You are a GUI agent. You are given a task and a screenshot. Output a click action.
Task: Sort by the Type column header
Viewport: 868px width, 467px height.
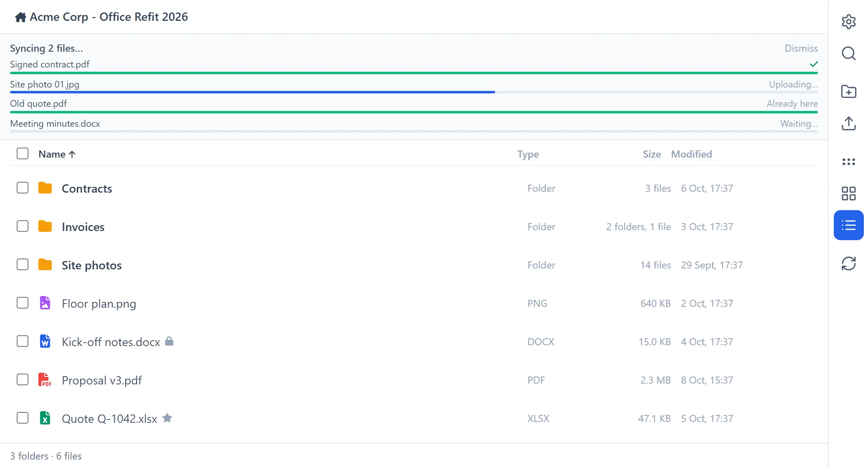(528, 154)
